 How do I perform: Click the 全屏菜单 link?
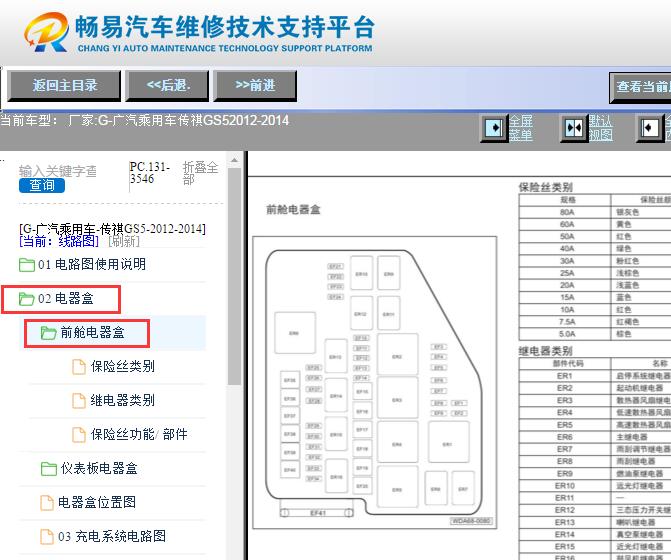520,128
